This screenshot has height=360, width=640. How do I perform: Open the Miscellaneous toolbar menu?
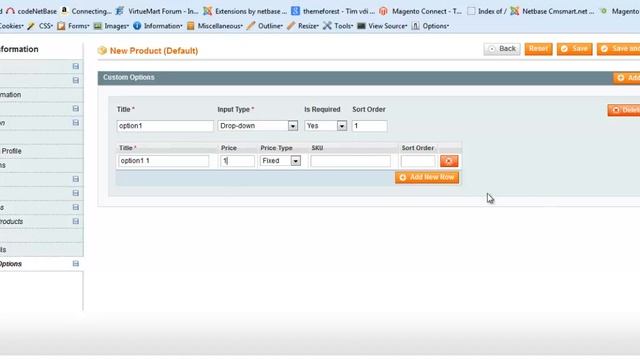click(x=215, y=26)
